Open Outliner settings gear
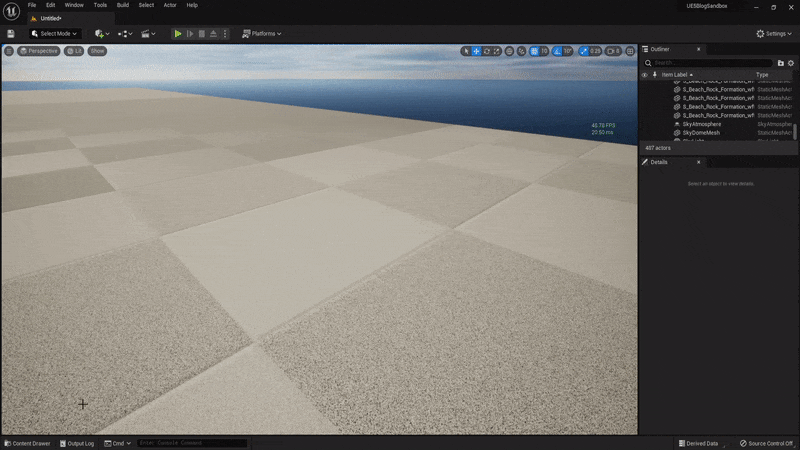 (x=791, y=63)
